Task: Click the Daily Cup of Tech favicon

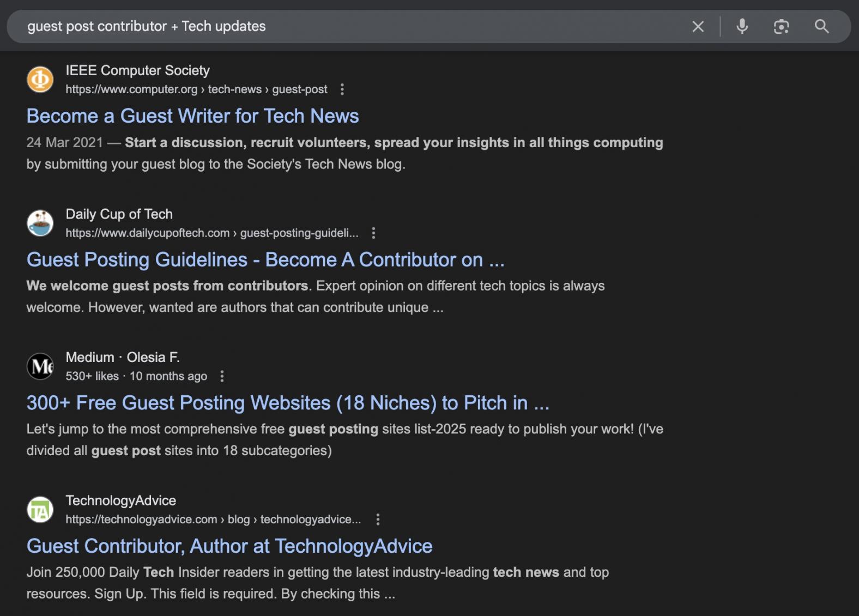Action: [40, 223]
